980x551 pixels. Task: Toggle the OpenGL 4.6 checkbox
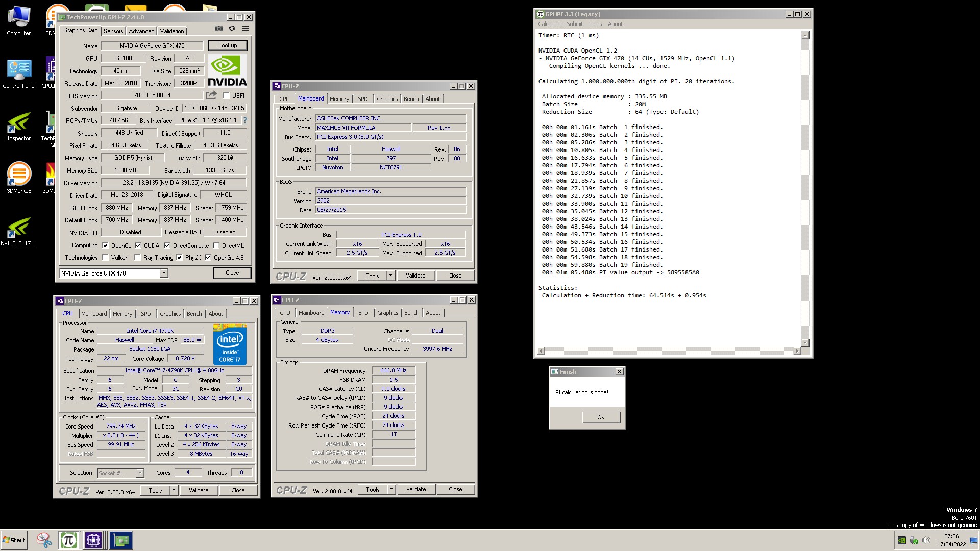click(x=208, y=258)
